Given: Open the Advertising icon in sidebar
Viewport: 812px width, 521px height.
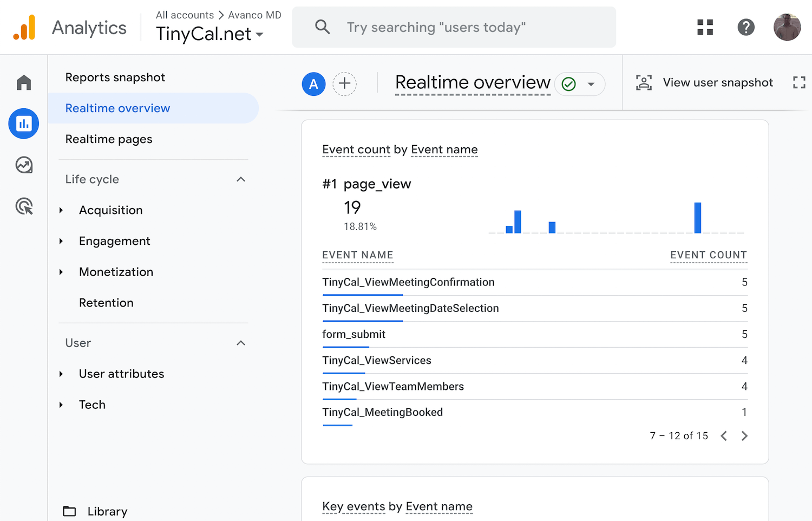Looking at the screenshot, I should (24, 206).
